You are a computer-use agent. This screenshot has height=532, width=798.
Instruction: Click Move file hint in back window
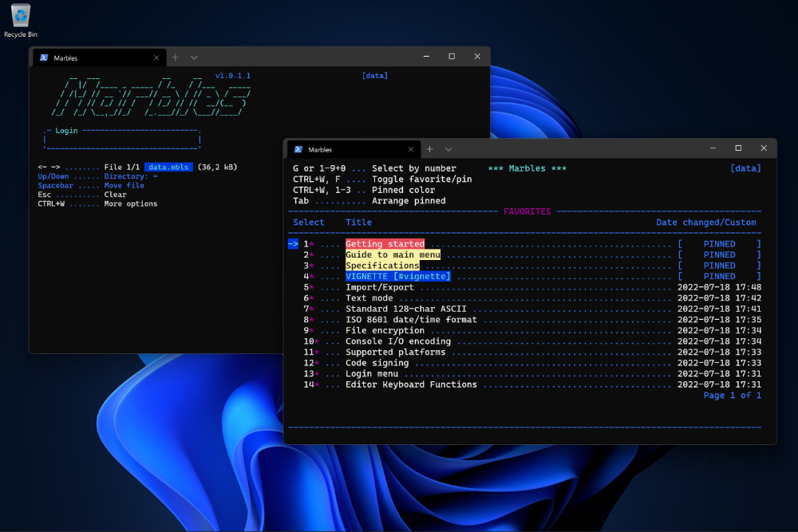(x=124, y=185)
